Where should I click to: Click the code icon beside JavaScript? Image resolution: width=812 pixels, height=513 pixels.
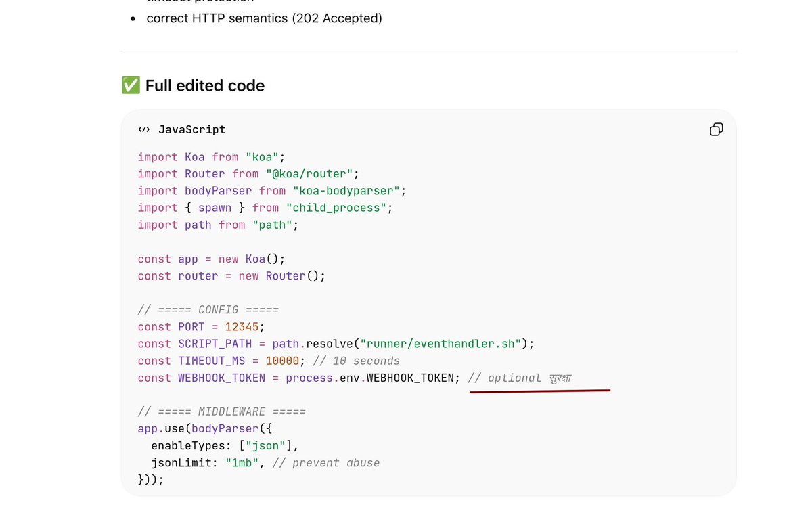click(143, 129)
